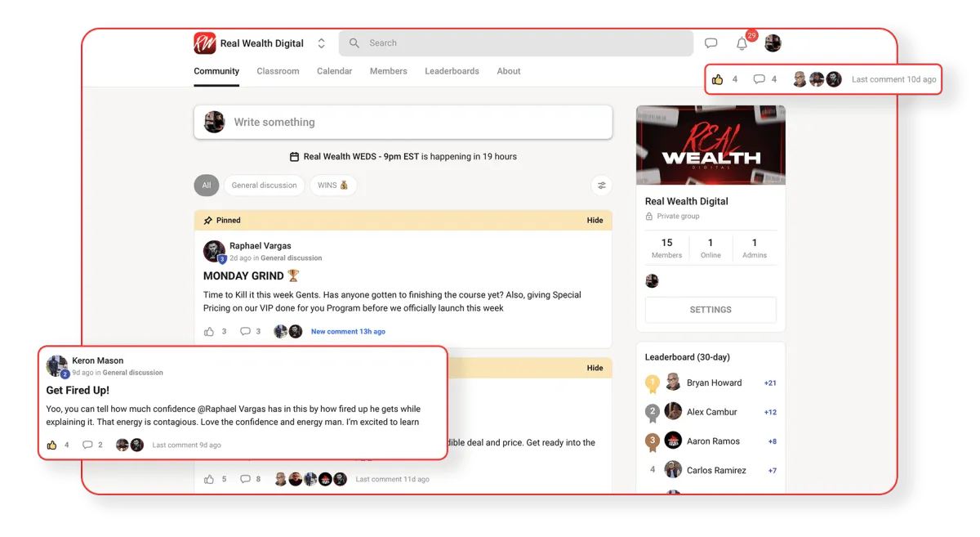Focus the Search field

click(x=515, y=43)
